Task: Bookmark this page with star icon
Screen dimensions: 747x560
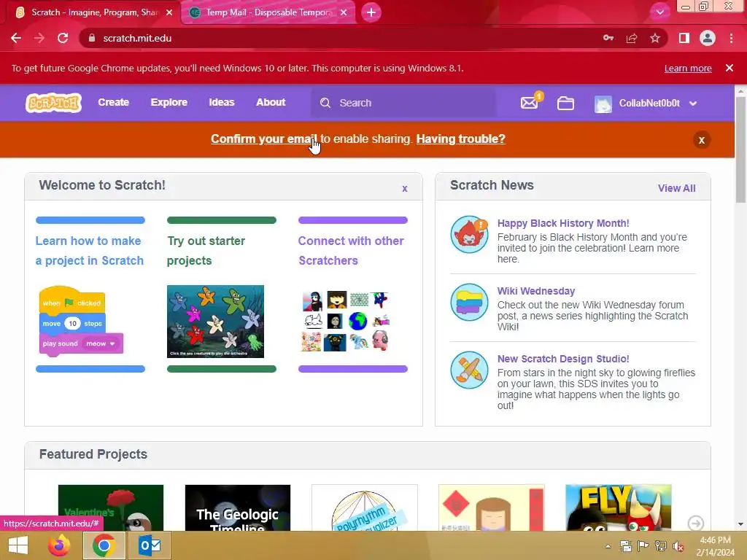Action: coord(655,38)
